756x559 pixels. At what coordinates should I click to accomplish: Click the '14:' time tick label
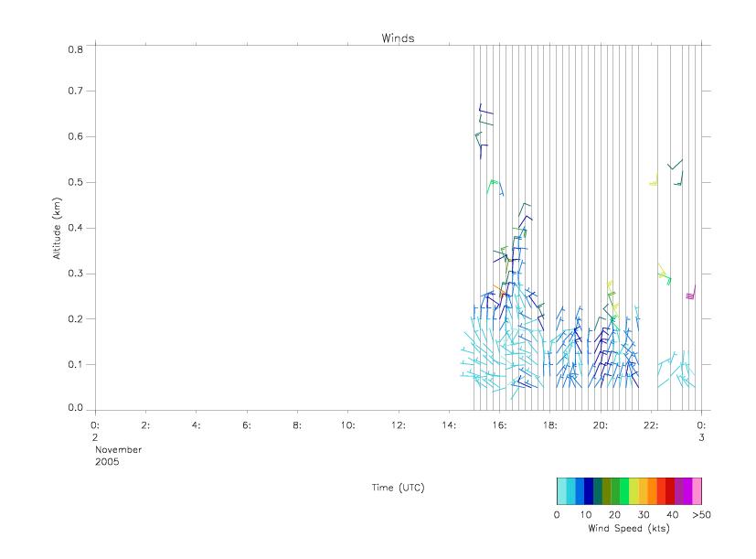coord(449,425)
